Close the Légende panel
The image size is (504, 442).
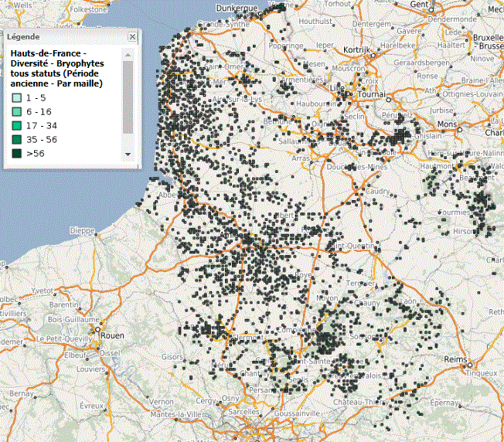[x=132, y=36]
